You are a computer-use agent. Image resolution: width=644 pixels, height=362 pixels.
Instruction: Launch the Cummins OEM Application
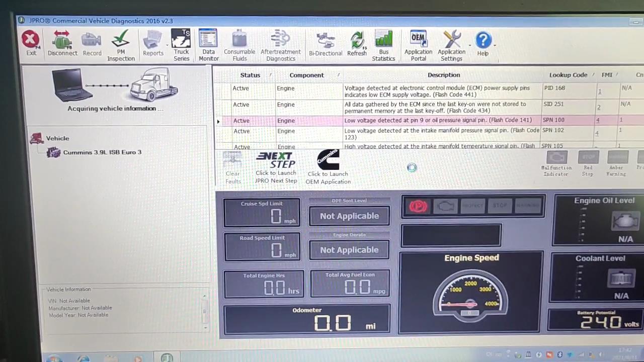(x=328, y=168)
